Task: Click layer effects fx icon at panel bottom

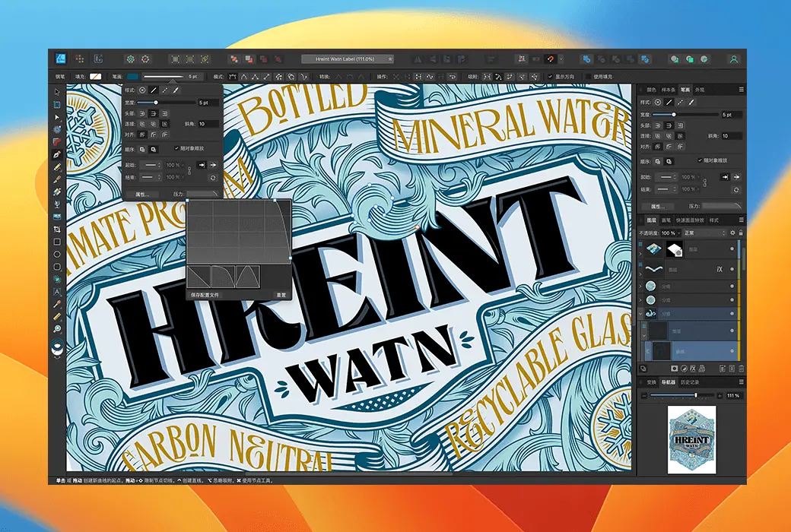Action: 693,369
